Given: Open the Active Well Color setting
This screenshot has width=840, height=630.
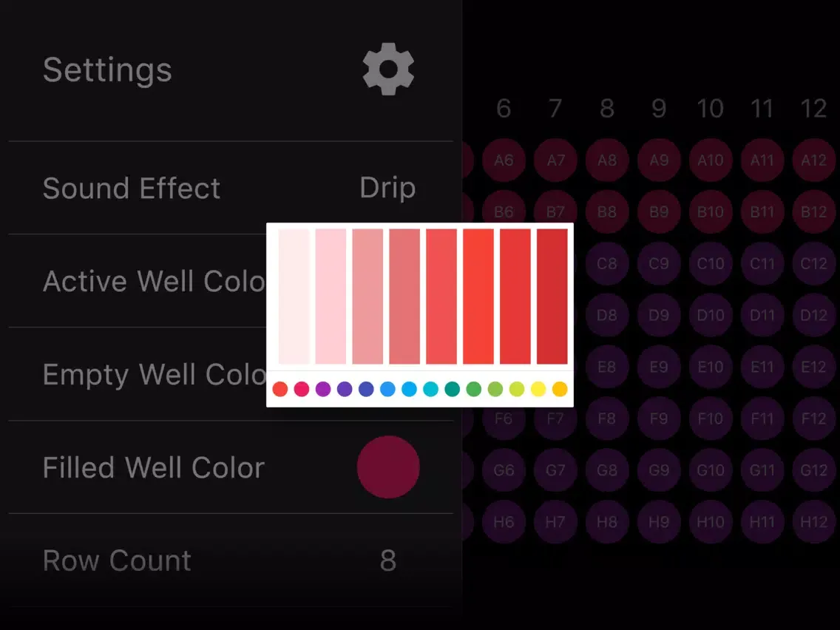Looking at the screenshot, I should coord(154,281).
